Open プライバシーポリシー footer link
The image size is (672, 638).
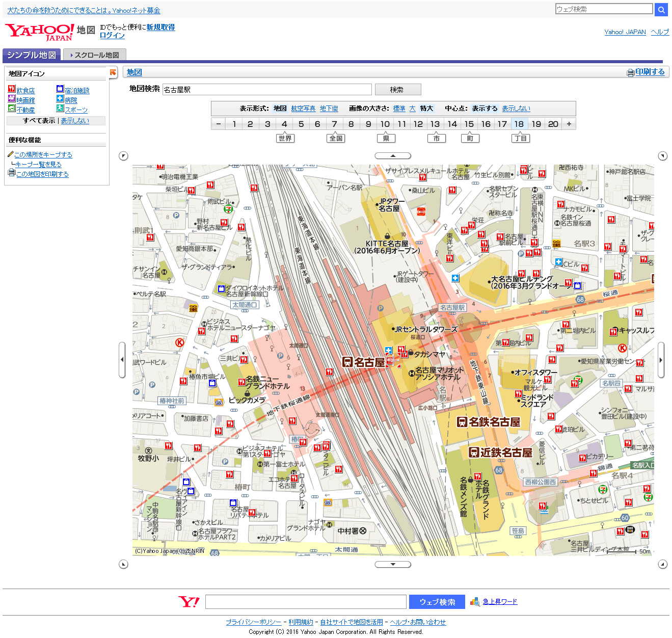[x=253, y=622]
